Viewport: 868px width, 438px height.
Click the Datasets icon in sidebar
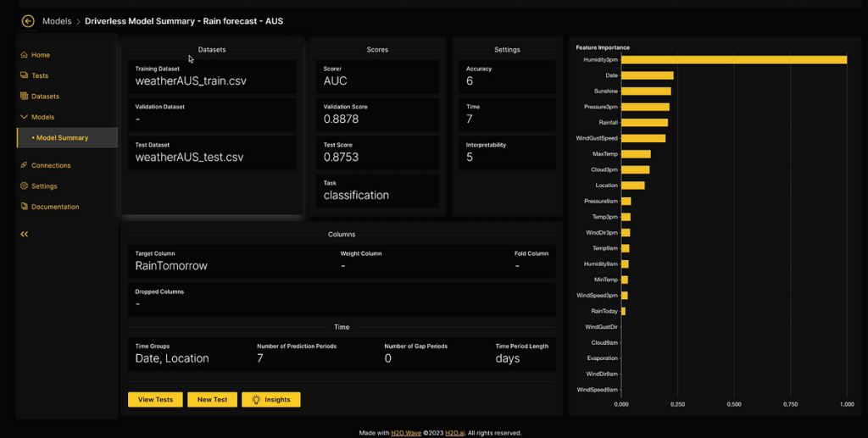point(24,97)
